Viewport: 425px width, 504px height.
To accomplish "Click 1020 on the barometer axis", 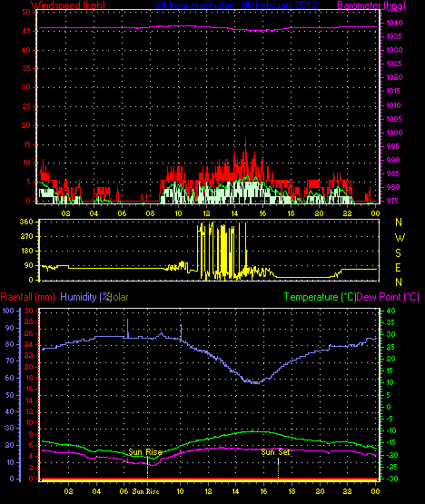I will 394,77.
